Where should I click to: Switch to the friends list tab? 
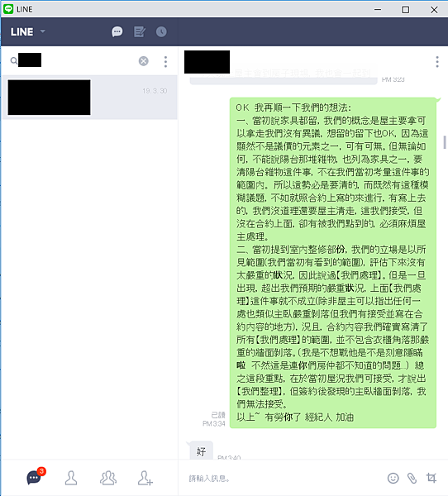coord(71,478)
